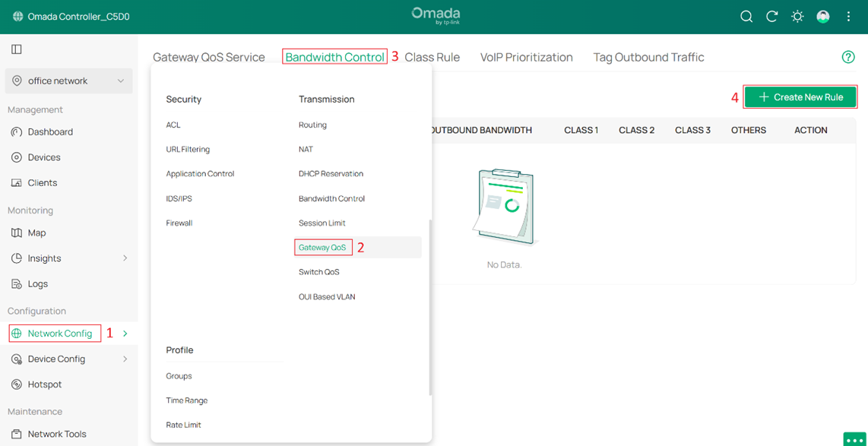Image resolution: width=868 pixels, height=446 pixels.
Task: Select Gateway QoS from Transmission menu
Action: click(x=323, y=247)
